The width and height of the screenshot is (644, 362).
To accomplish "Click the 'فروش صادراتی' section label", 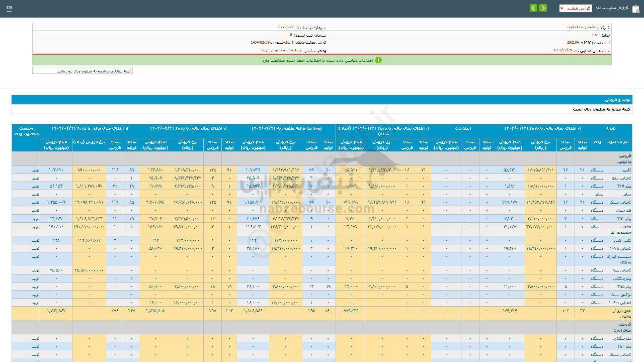I will tap(622, 327).
